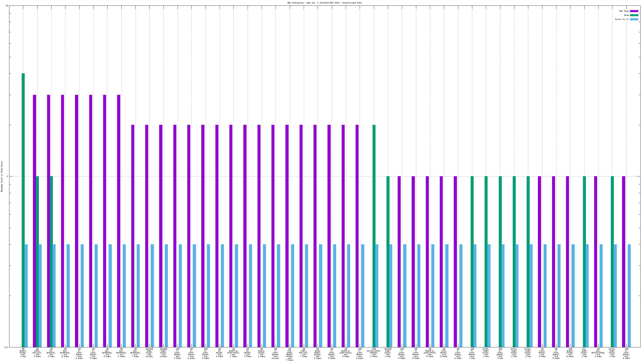
Task: Select the tallest green bar for dnsbl.sorbs.net
Action: (x=23, y=210)
